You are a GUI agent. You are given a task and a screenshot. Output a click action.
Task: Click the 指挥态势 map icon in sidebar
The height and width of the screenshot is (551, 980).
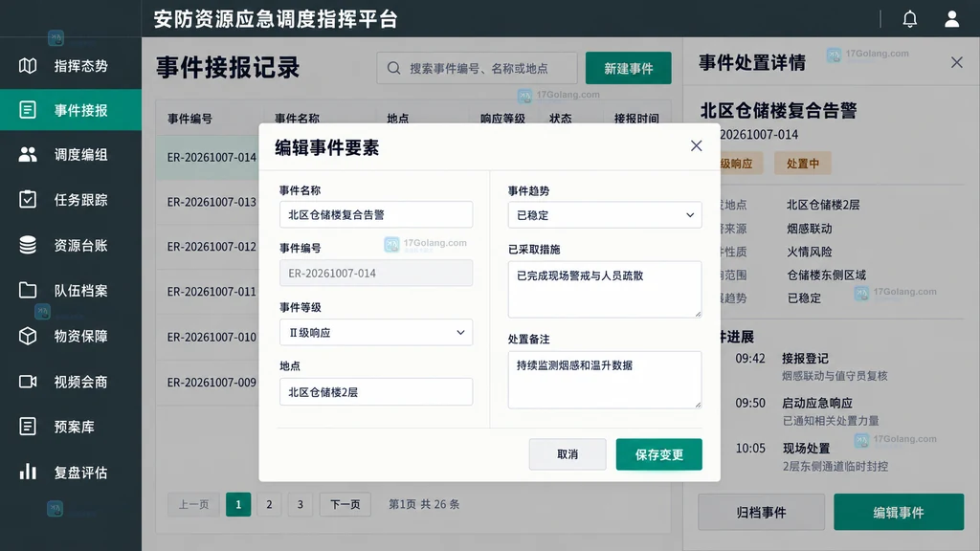tap(28, 66)
